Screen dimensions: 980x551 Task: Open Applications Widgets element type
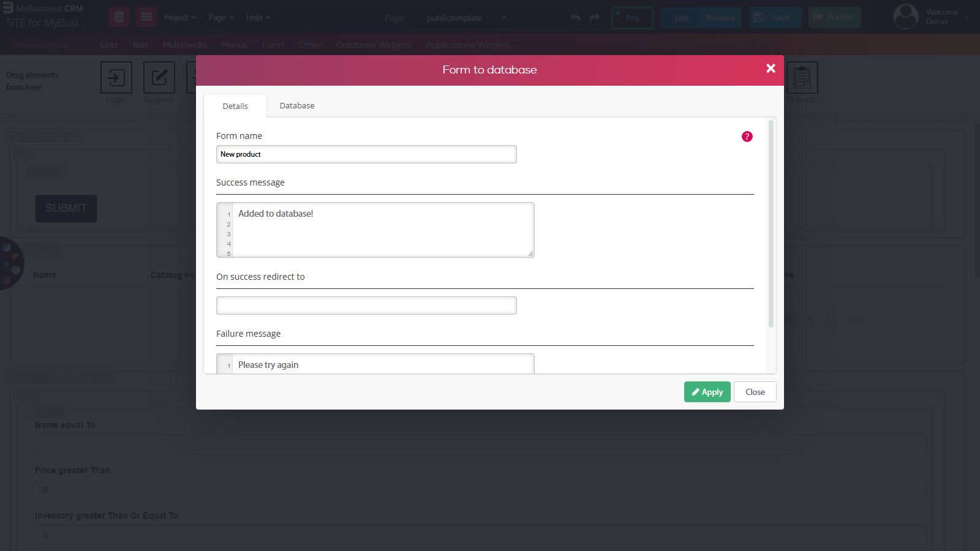point(468,45)
